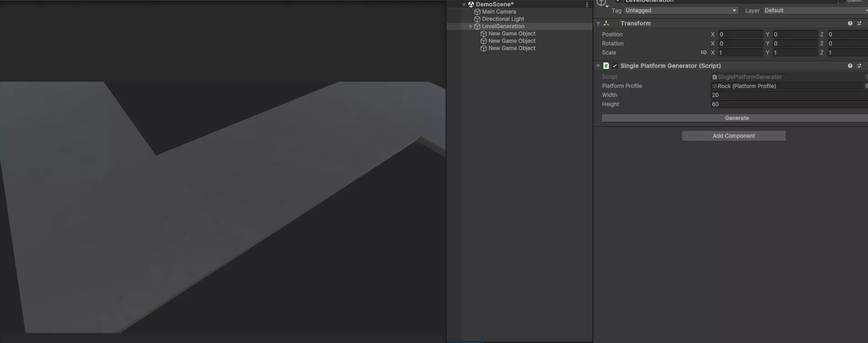Click the Rotation Y input field
This screenshot has height=343, width=868.
pyautogui.click(x=795, y=43)
